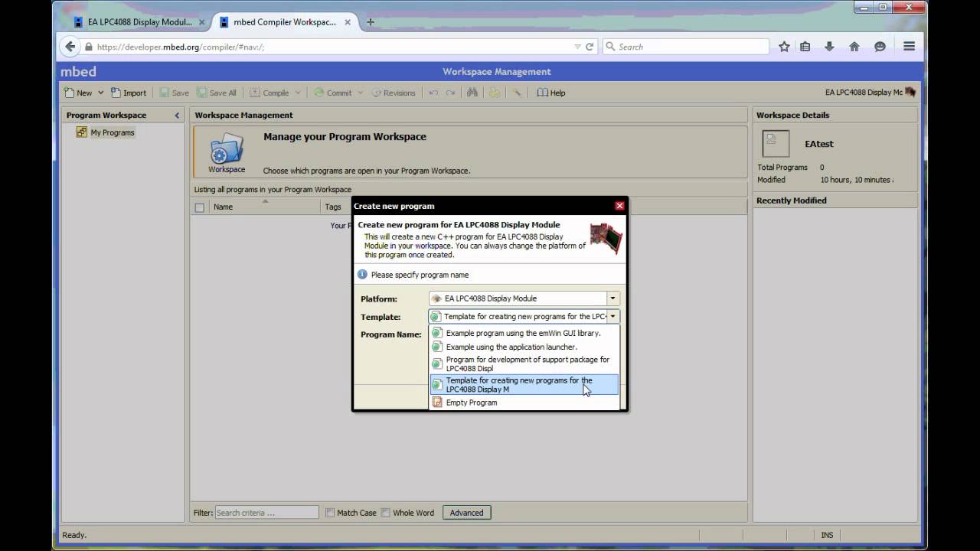Close the EA LPC4088 Display Module tab
Image resolution: width=980 pixels, height=551 pixels.
tap(202, 22)
